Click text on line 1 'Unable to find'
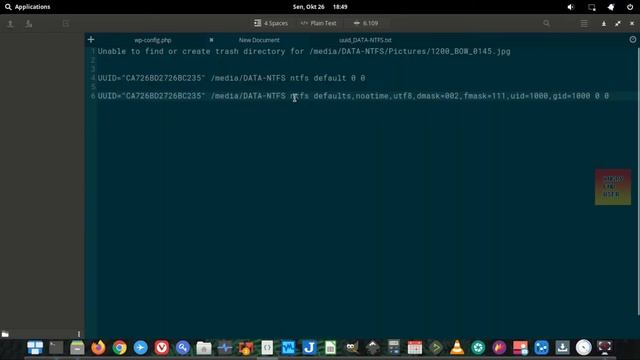640x360 pixels. tap(131, 51)
